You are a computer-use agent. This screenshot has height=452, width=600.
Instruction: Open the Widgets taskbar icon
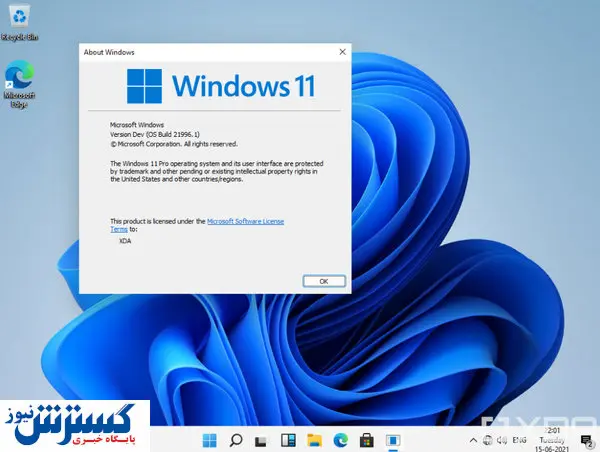pyautogui.click(x=289, y=440)
